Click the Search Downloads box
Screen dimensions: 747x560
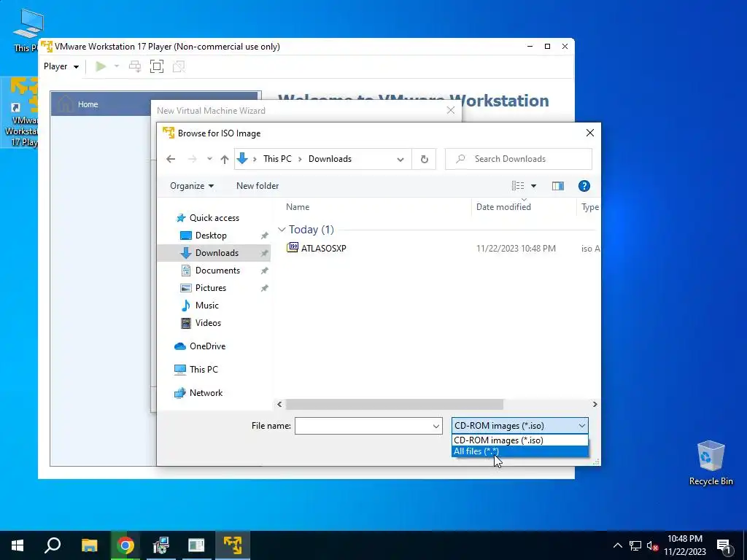(x=519, y=159)
